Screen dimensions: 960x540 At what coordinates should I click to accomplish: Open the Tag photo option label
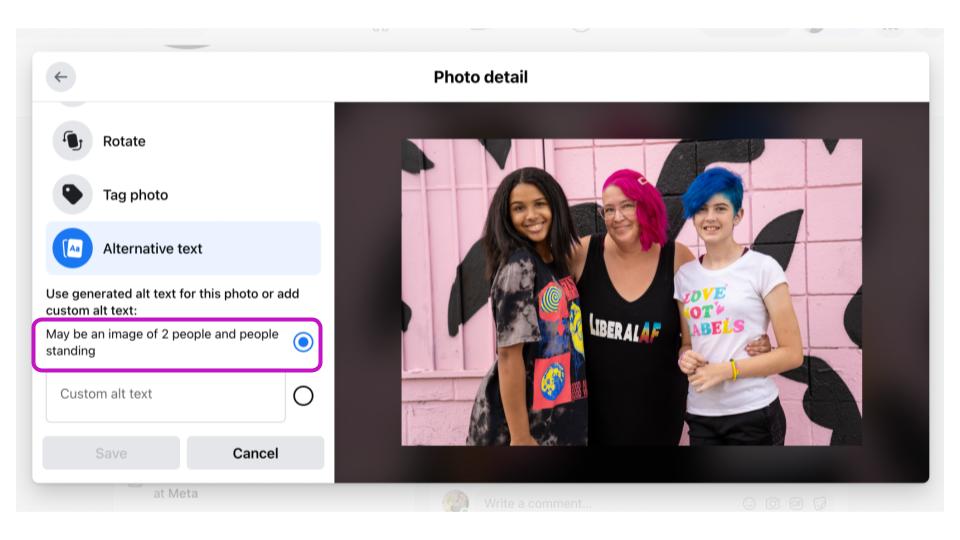[x=135, y=195]
